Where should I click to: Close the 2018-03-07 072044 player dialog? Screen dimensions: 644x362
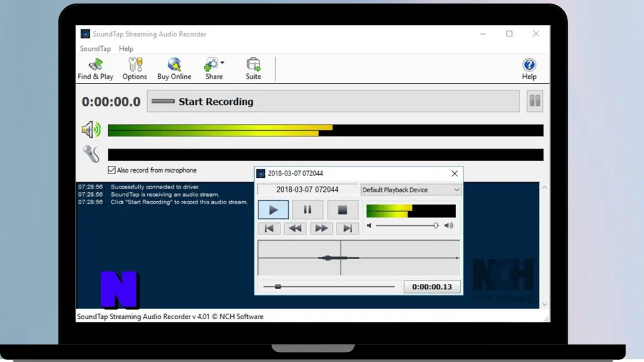[x=454, y=173]
